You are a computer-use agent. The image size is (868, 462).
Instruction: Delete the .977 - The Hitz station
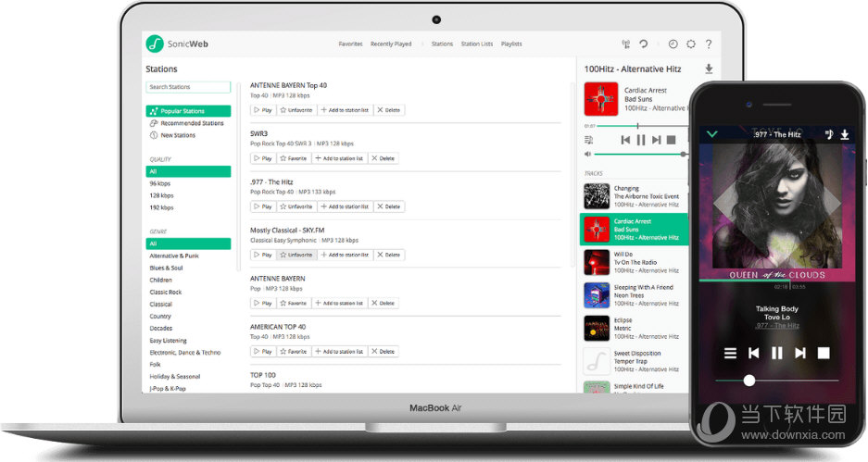click(388, 206)
